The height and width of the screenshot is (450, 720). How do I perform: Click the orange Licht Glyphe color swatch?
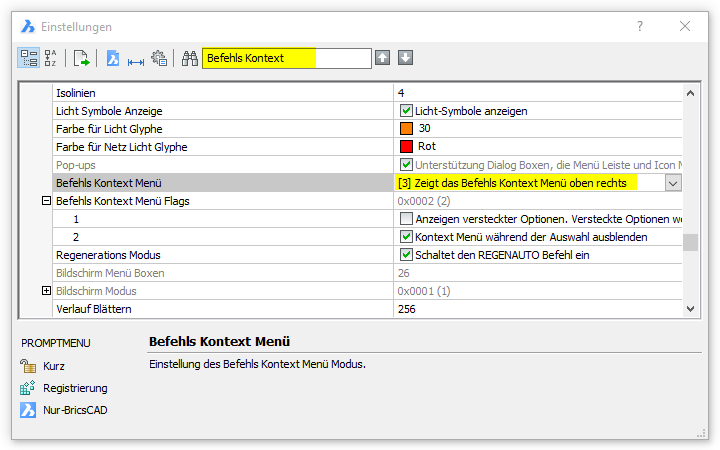[x=406, y=129]
